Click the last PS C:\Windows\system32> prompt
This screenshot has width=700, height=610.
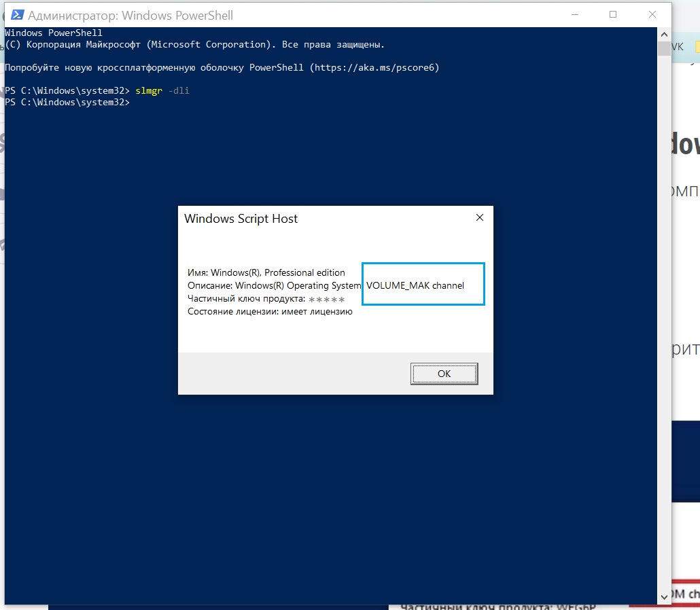tap(67, 102)
